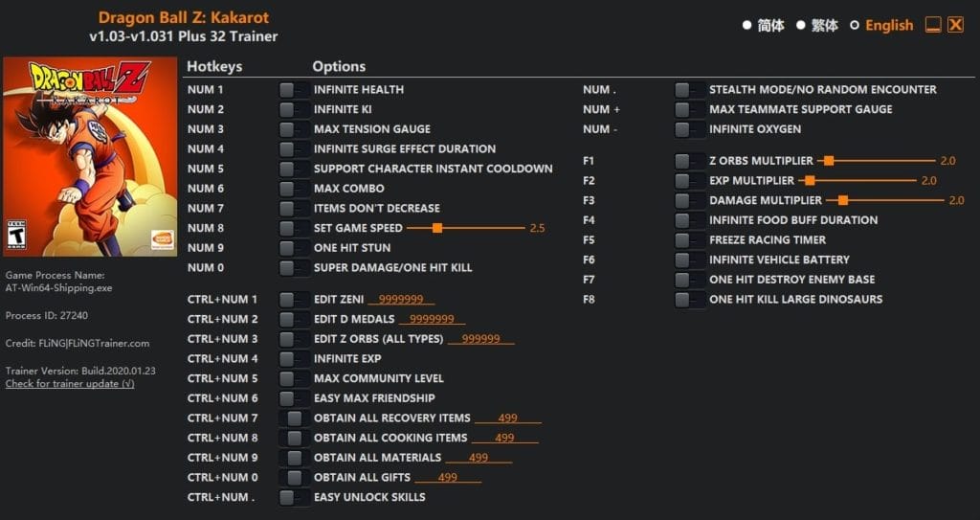Click Check for trainer update link

point(70,384)
